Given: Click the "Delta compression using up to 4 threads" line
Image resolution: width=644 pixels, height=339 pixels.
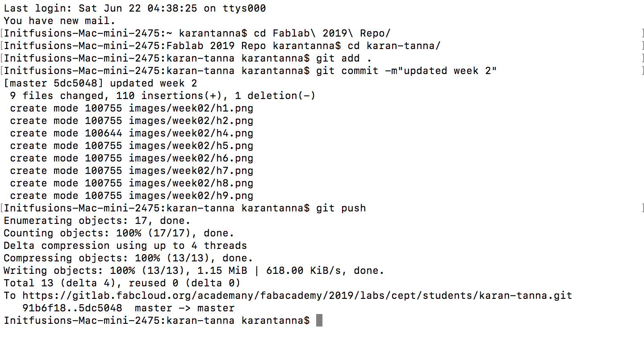Looking at the screenshot, I should pyautogui.click(x=125, y=245).
